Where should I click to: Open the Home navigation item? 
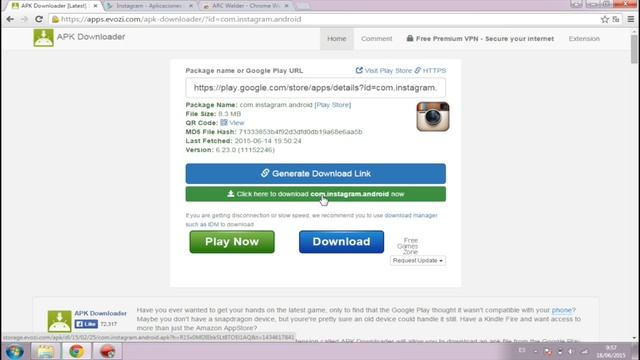[x=337, y=39]
